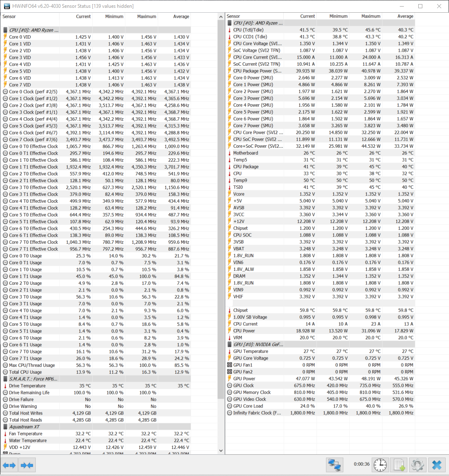This screenshot has width=449, height=476.
Task: Select the Core+SoC Power row
Action: 320,146
